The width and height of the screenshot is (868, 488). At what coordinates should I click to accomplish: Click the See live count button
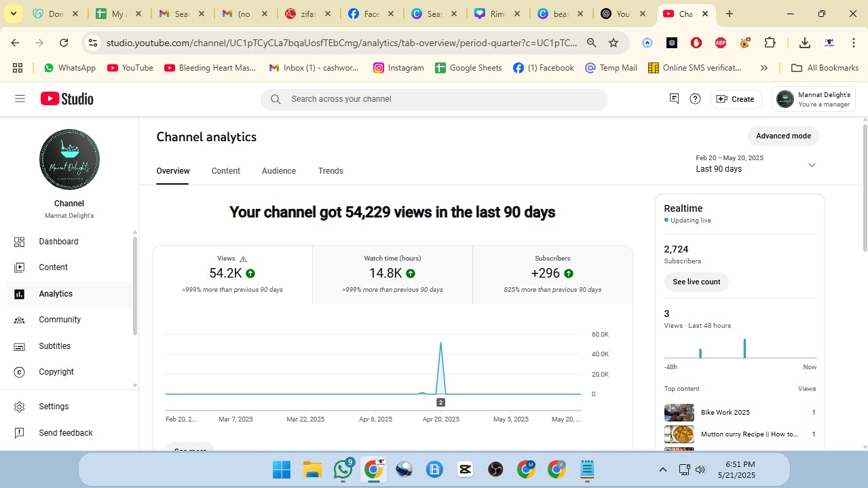click(x=696, y=282)
